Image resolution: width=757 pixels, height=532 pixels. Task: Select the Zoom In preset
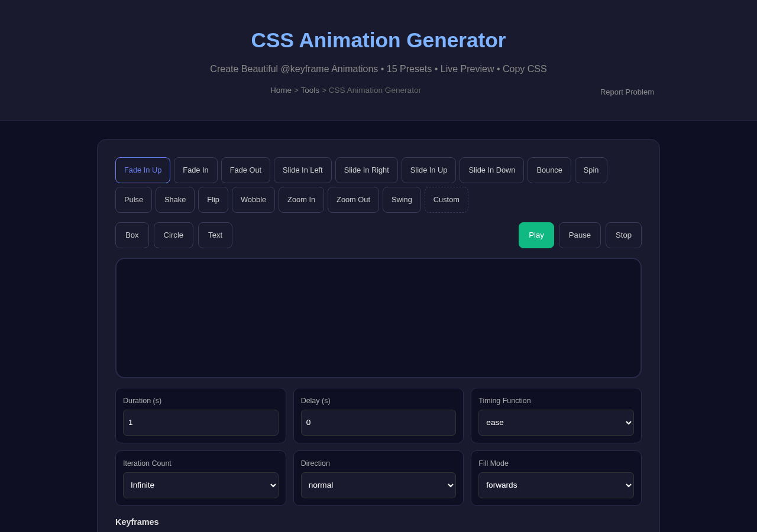pos(301,200)
